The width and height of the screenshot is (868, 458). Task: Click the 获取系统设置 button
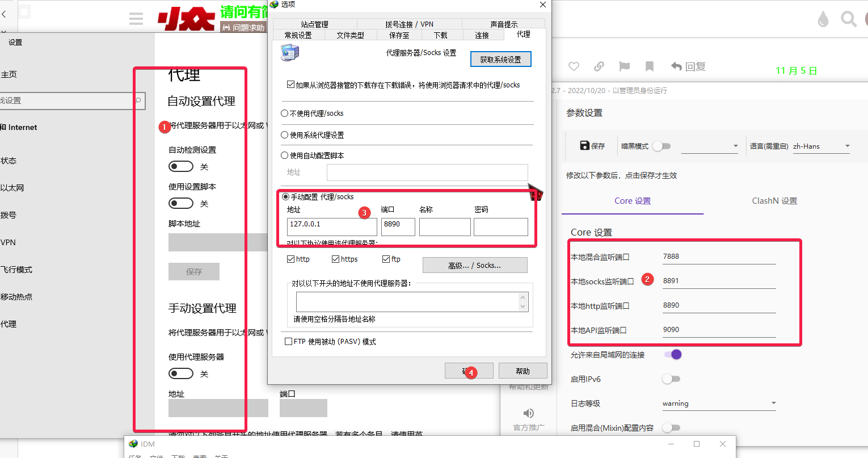coord(500,60)
